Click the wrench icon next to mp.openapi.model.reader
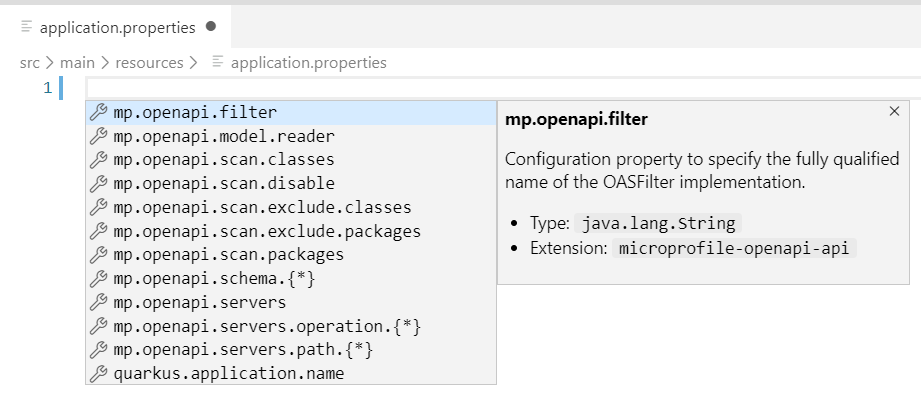 pyautogui.click(x=98, y=136)
